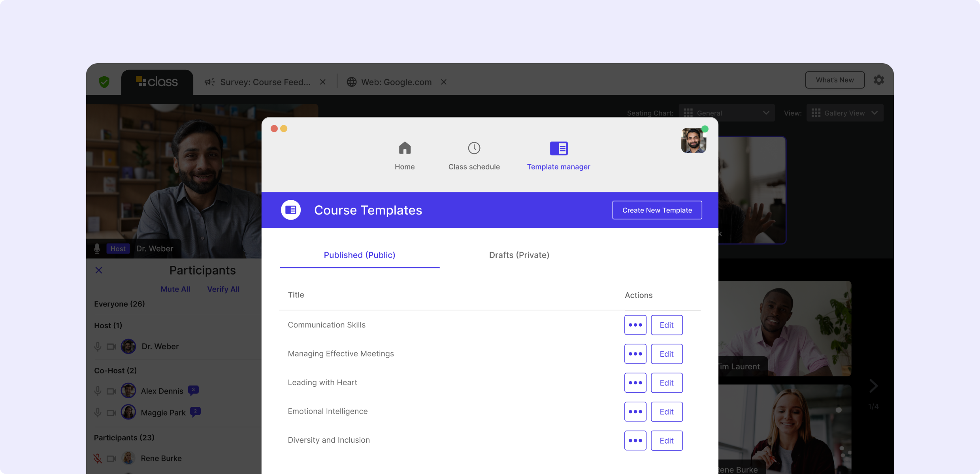Viewport: 980px width, 474px height.
Task: Click Mute All link in Participants
Action: point(175,289)
